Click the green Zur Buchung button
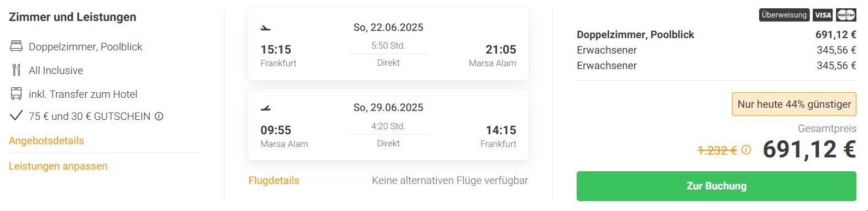Screen dimensions: 868x211 click(x=716, y=186)
